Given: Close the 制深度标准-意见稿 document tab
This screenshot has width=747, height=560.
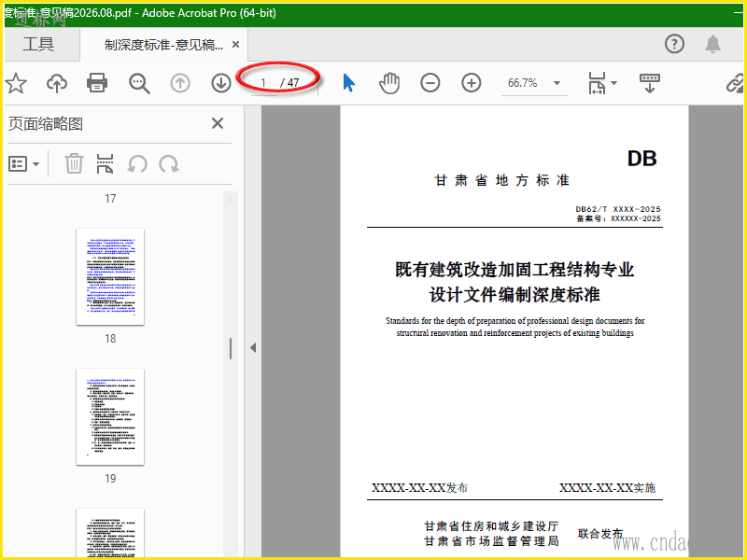Looking at the screenshot, I should pos(235,44).
